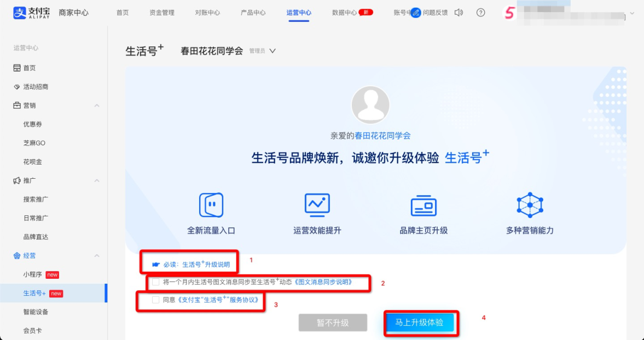Click the 生活号+ page title
Screen dimensions: 644x340
point(144,50)
